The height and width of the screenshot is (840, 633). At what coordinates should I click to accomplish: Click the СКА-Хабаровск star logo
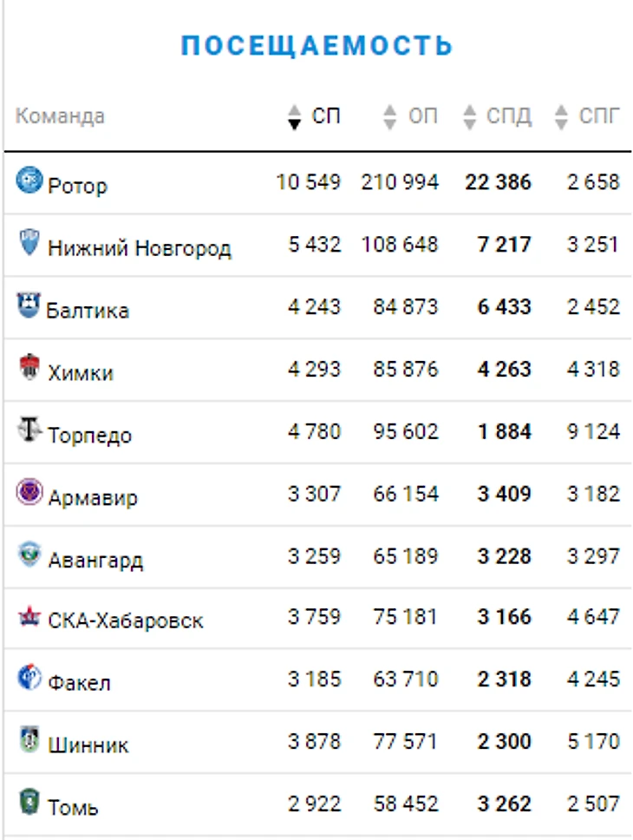point(29,616)
